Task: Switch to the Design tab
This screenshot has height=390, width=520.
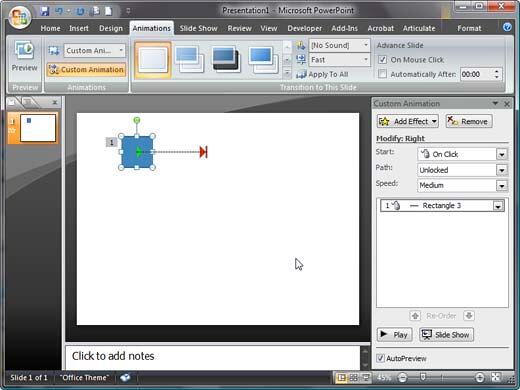Action: (x=111, y=28)
